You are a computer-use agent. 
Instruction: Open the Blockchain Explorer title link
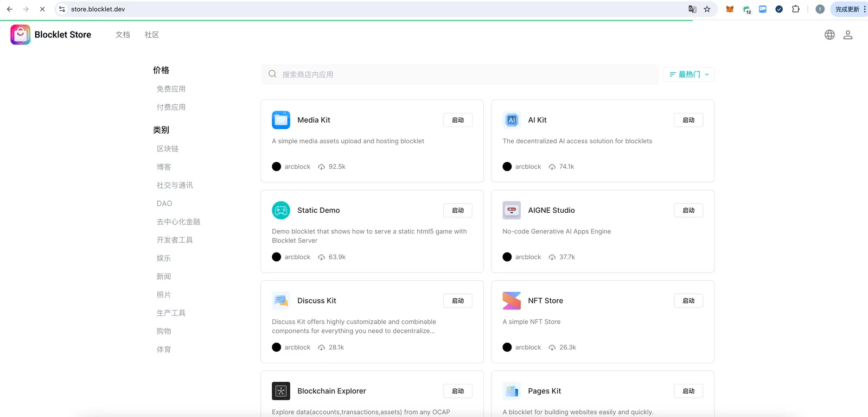coord(331,391)
